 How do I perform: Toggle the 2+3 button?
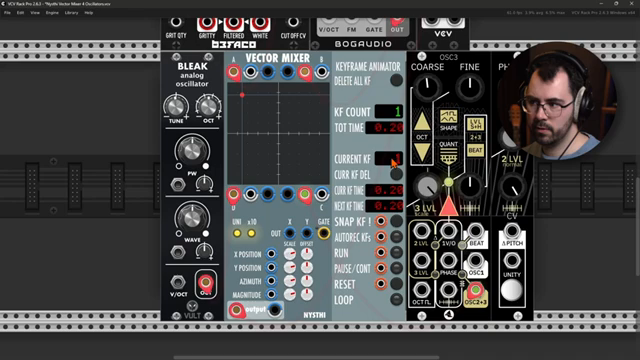[476, 138]
